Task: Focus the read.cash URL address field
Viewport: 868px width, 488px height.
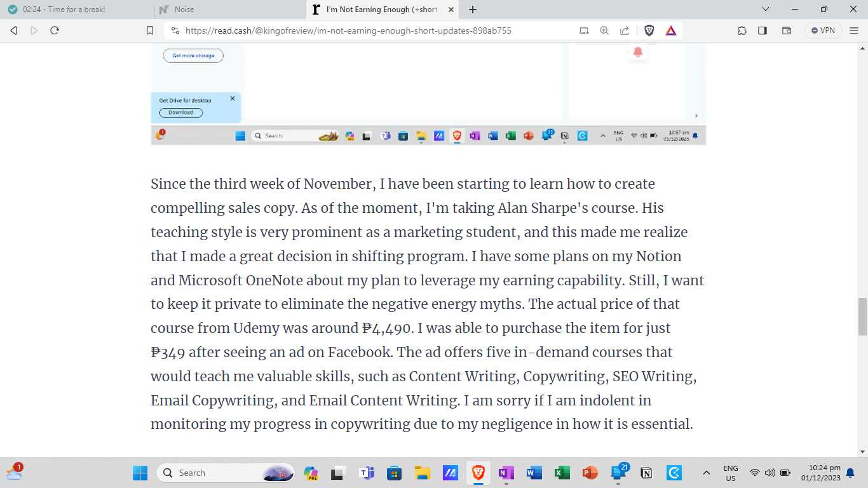Action: 348,30
